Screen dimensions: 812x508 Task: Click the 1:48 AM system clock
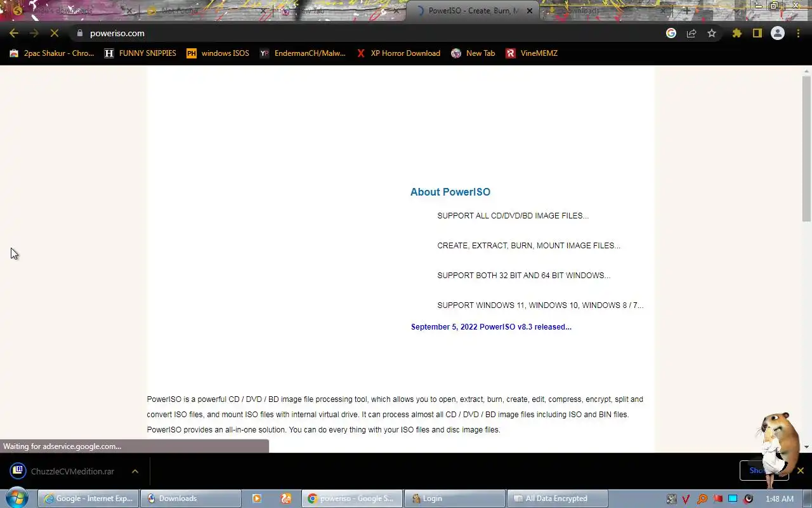(x=779, y=499)
